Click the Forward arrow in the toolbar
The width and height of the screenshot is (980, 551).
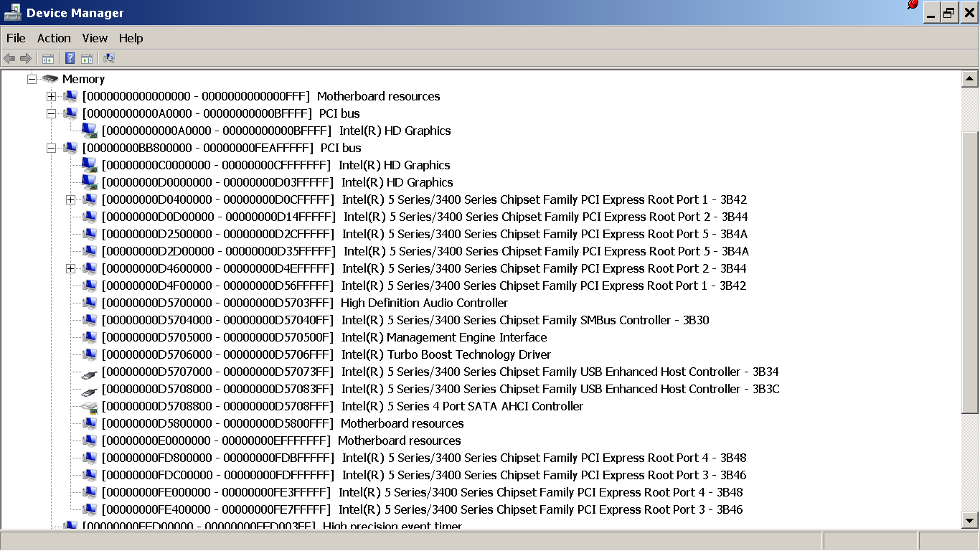[26, 58]
